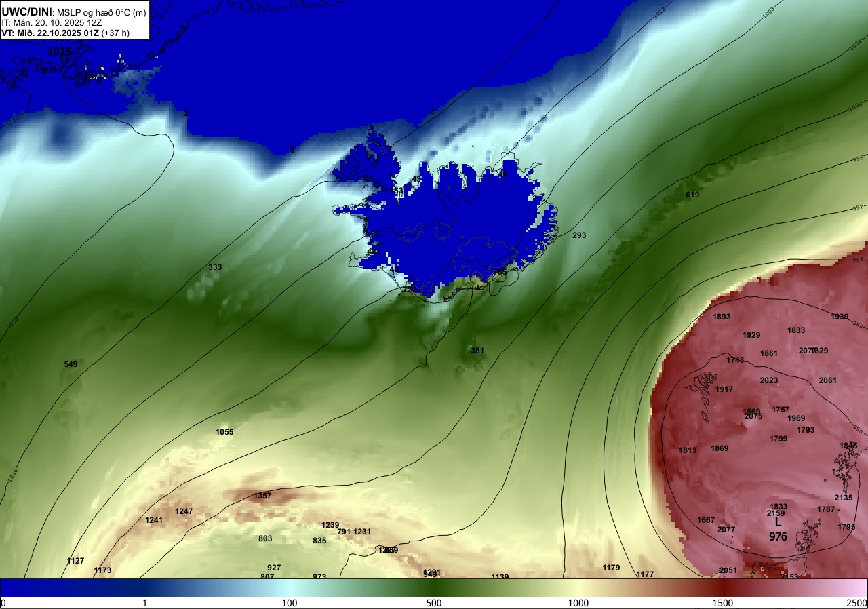The image size is (868, 609).
Task: Click the 2023 height value
Action: coord(769,380)
